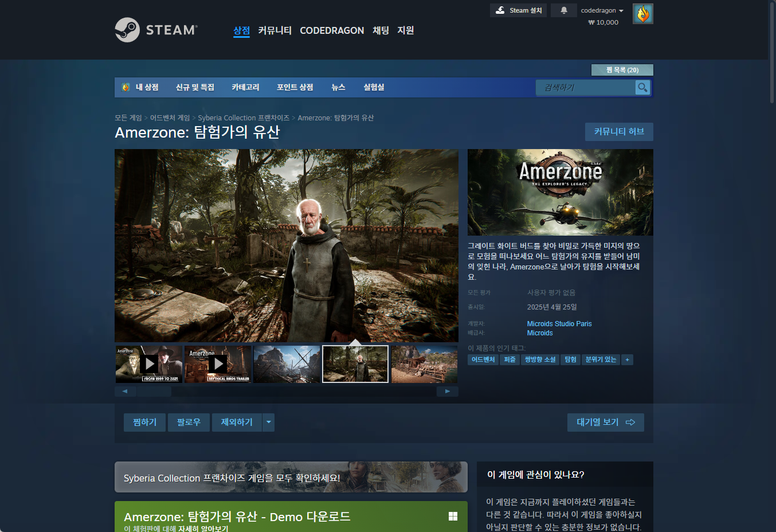
Task: Click the collapsed ruins screenshot thumbnail
Action: pos(287,363)
